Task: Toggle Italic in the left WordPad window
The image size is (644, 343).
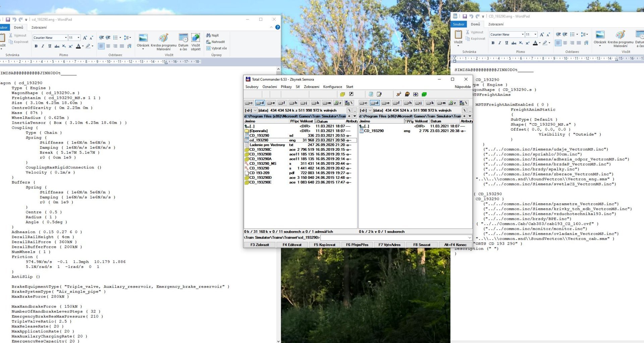Action: (x=43, y=46)
